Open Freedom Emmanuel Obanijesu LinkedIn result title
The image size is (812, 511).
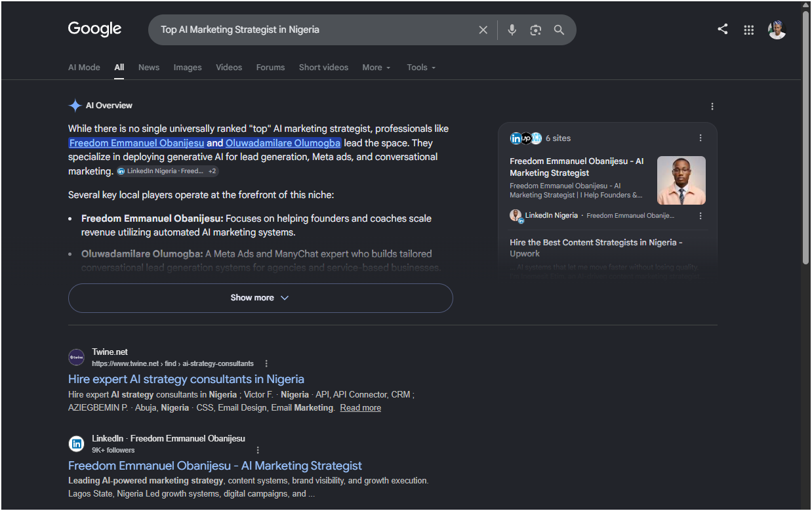(x=215, y=466)
